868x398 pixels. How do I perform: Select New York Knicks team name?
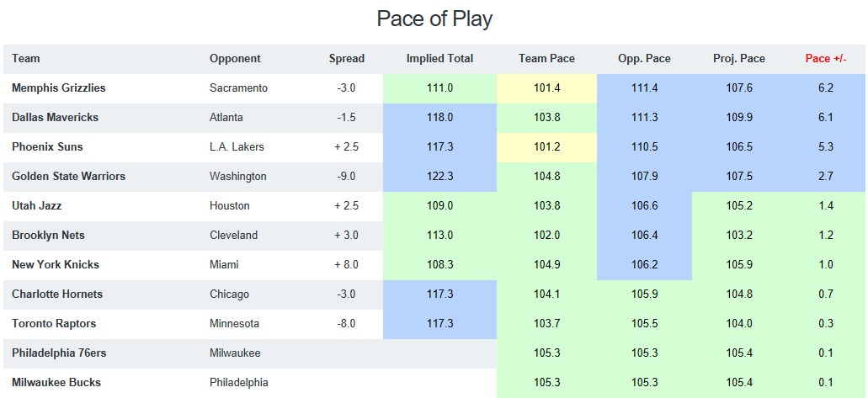coord(56,264)
